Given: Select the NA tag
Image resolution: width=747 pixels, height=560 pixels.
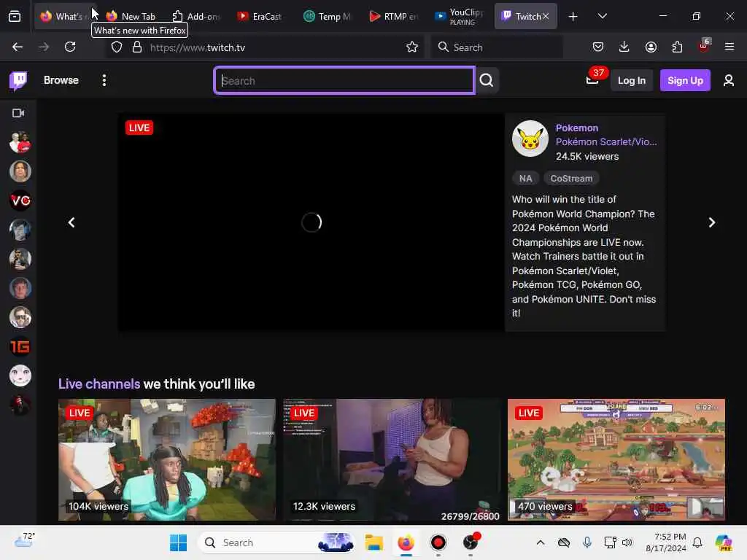Looking at the screenshot, I should 525,179.
